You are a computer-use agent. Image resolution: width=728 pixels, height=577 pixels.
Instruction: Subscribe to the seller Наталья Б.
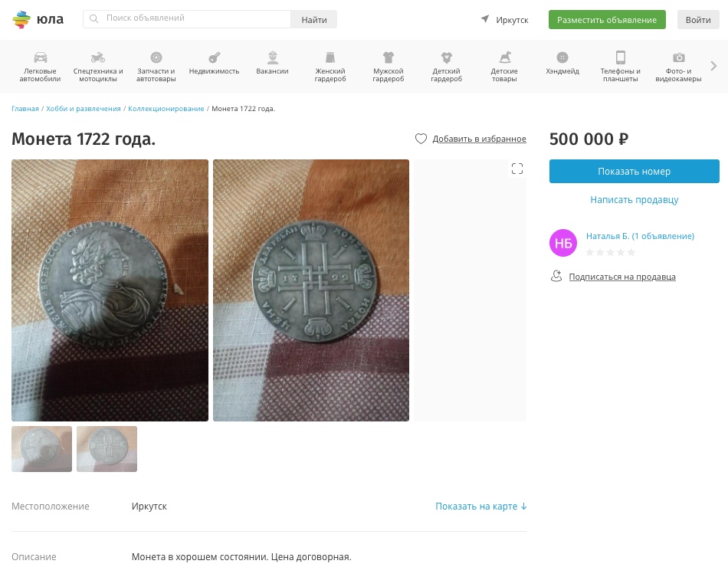point(621,277)
